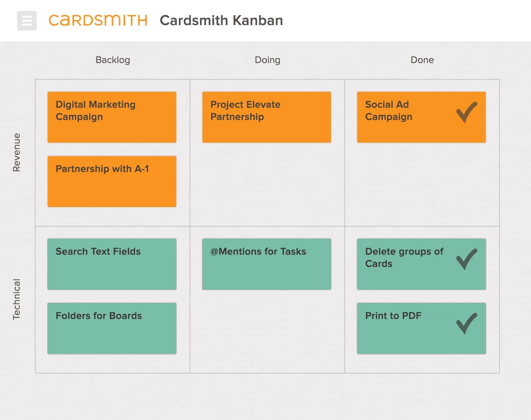
Task: Open the hamburger navigation menu
Action: 27,21
